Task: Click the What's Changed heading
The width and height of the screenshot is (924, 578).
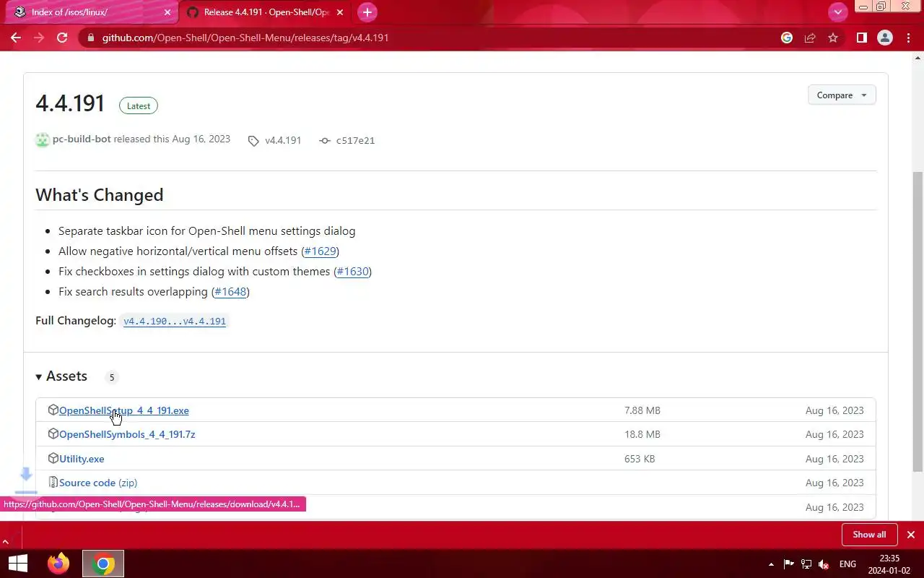Action: [100, 195]
